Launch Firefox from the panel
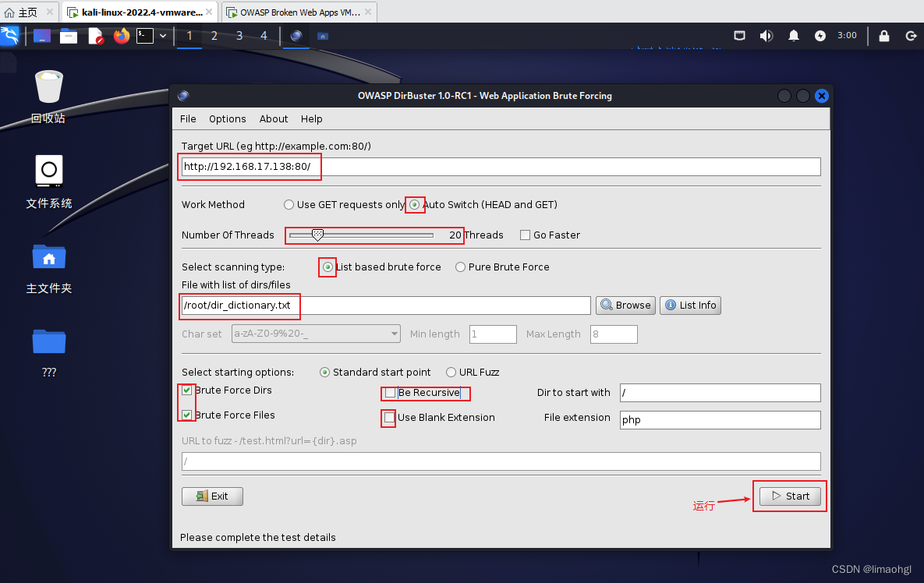The height and width of the screenshot is (583, 924). pyautogui.click(x=122, y=36)
